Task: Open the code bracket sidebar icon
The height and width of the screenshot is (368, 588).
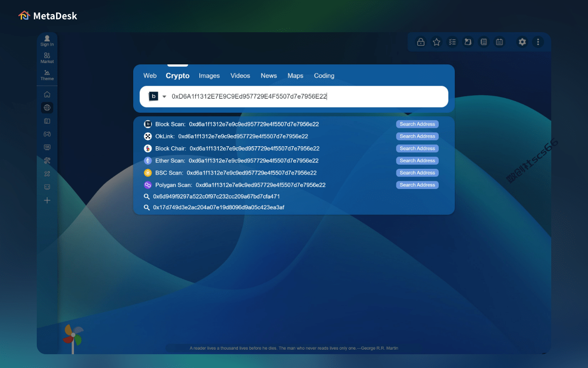Action: pyautogui.click(x=47, y=187)
